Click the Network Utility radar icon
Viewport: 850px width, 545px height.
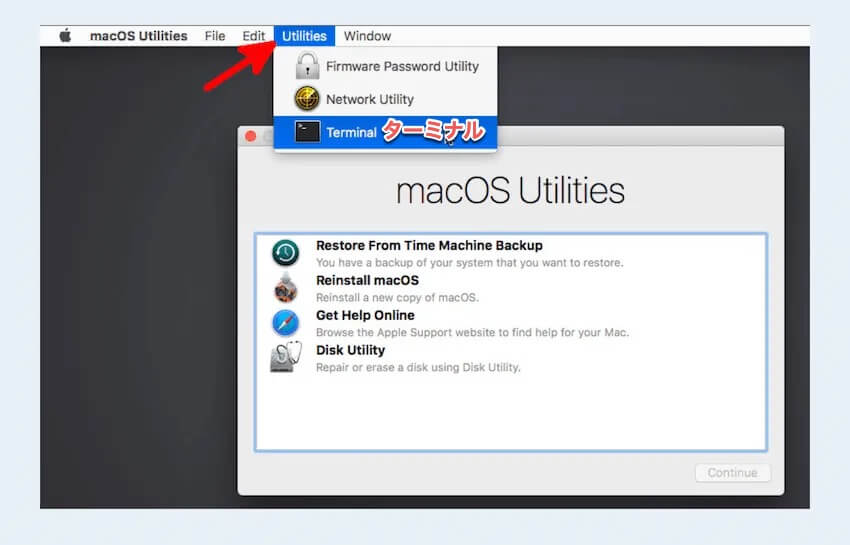pyautogui.click(x=307, y=99)
